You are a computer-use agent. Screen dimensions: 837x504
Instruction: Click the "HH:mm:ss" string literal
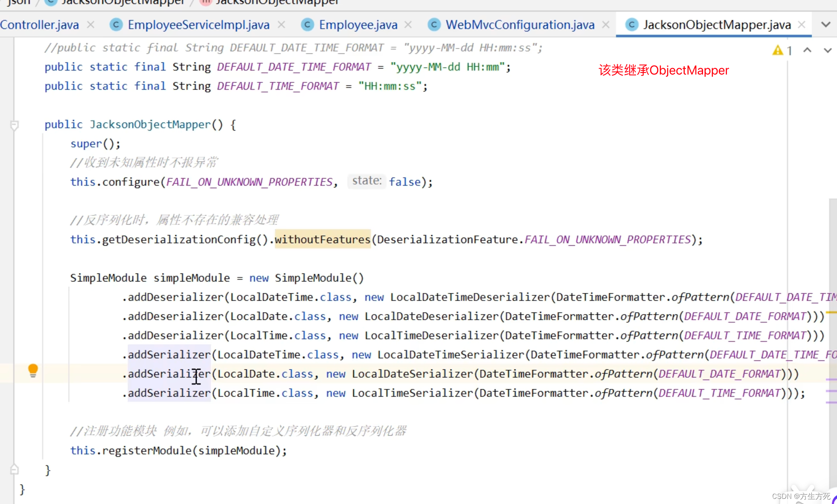(x=390, y=86)
